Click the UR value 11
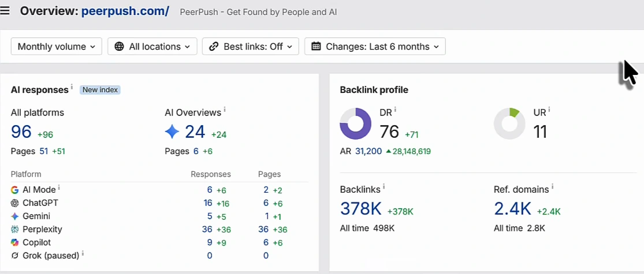The image size is (644, 274). 540,132
